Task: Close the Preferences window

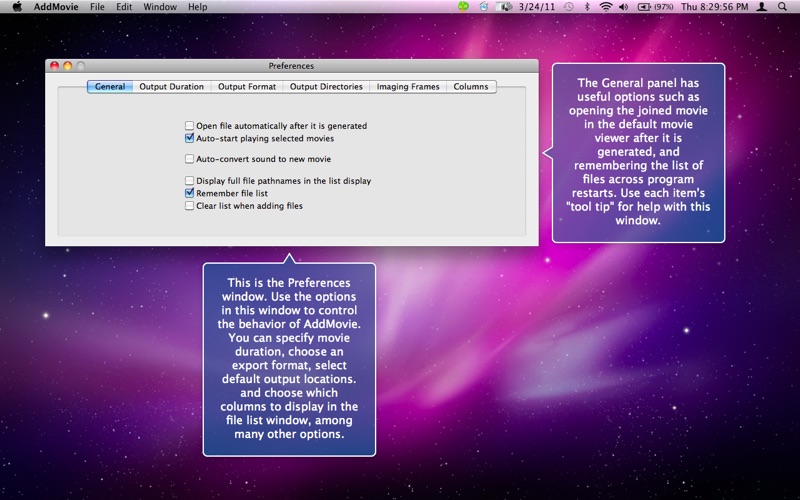Action: click(55, 66)
